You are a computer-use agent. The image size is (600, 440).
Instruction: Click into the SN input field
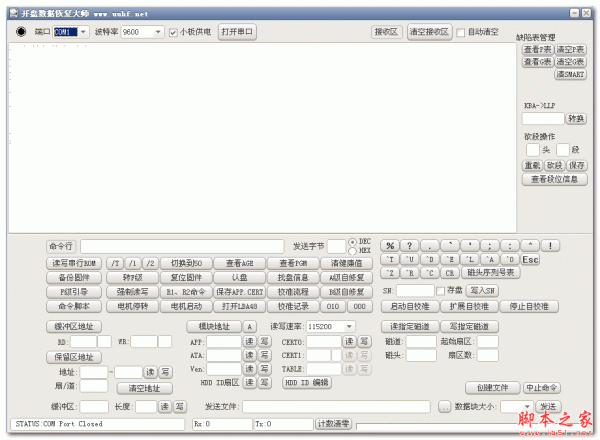[x=415, y=291]
